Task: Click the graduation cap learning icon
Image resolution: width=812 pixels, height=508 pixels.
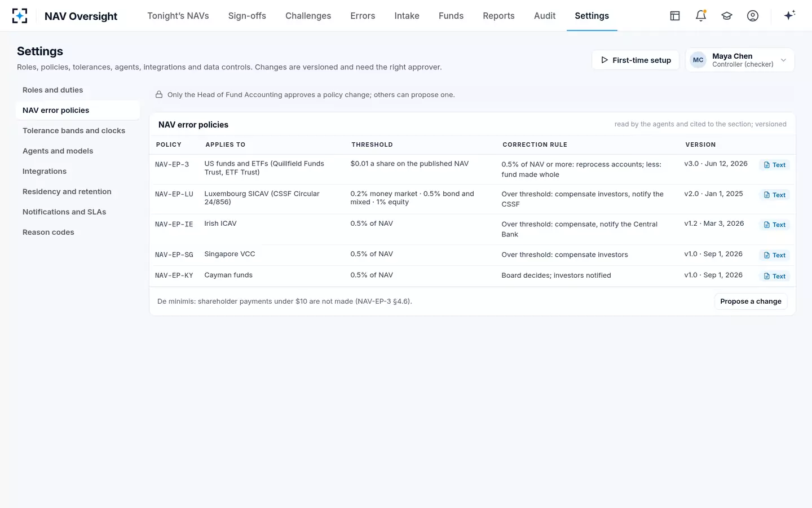Action: 727,16
